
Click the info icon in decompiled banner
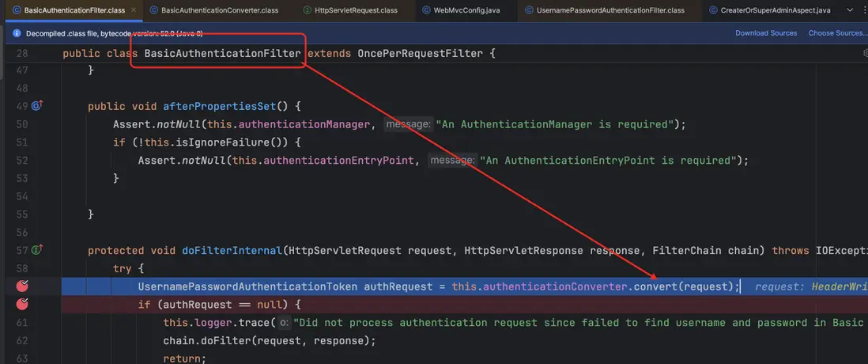[17, 34]
